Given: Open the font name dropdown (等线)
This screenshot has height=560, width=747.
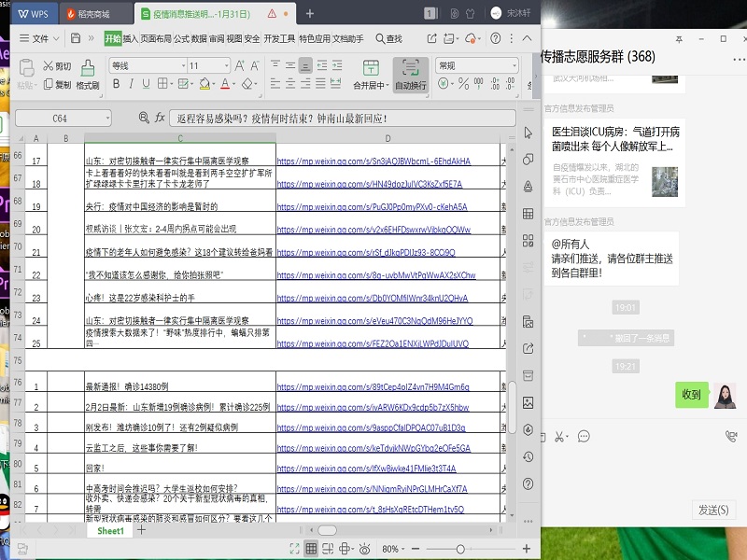Looking at the screenshot, I should pyautogui.click(x=145, y=65).
